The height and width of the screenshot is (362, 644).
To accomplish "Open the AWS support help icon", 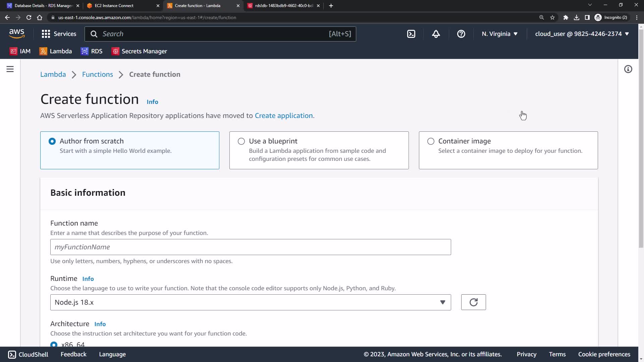I will [x=461, y=34].
